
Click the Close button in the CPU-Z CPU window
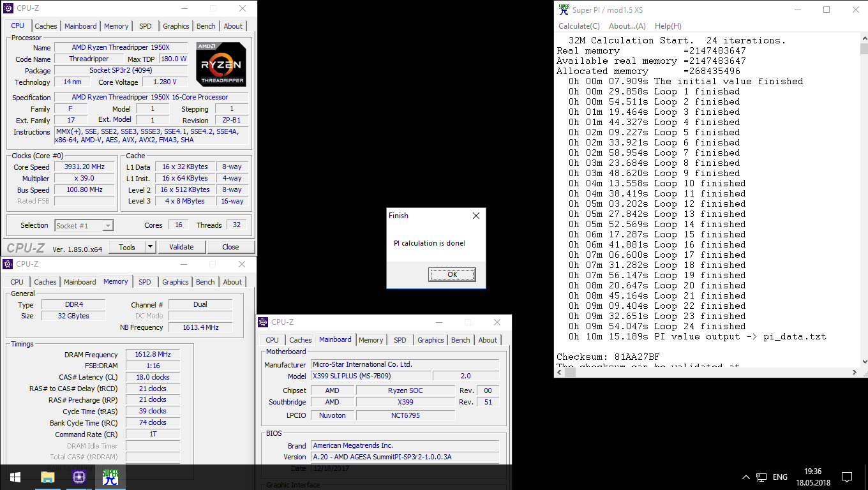point(230,247)
